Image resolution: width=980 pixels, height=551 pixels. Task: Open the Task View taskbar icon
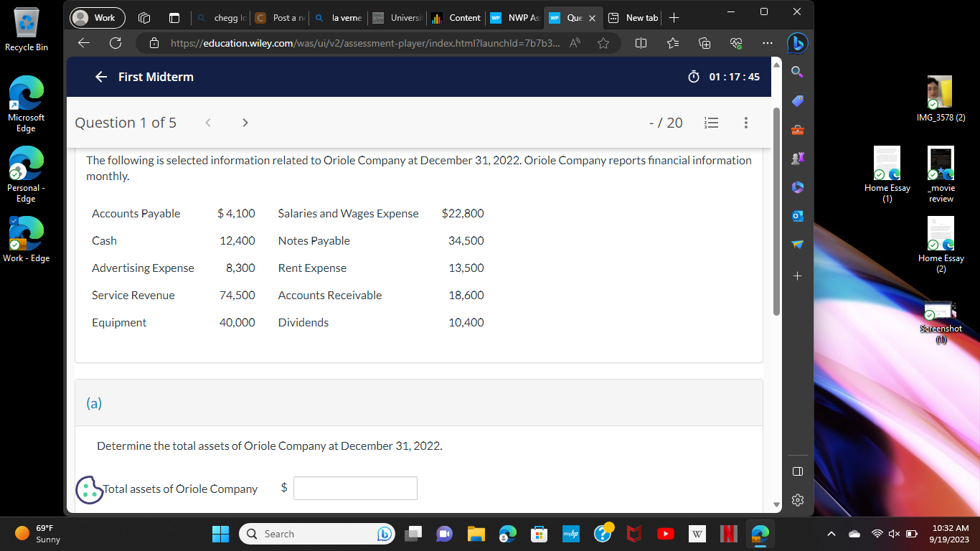(x=413, y=534)
